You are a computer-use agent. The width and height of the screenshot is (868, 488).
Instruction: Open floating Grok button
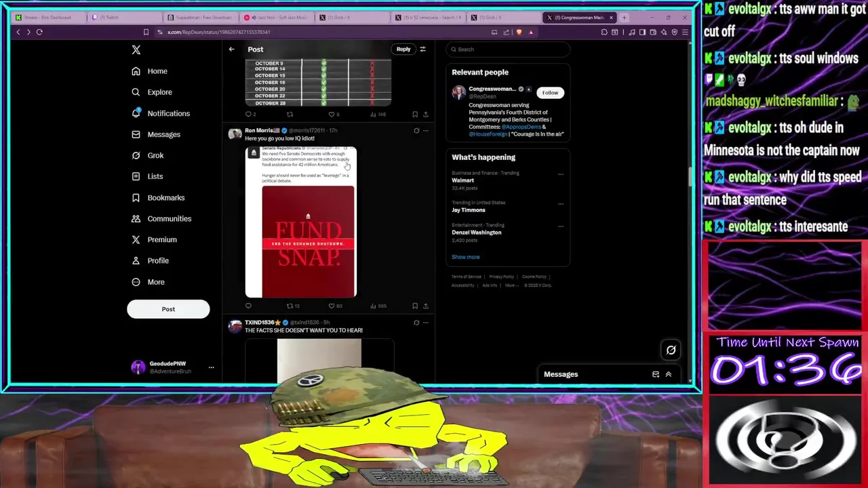point(671,350)
